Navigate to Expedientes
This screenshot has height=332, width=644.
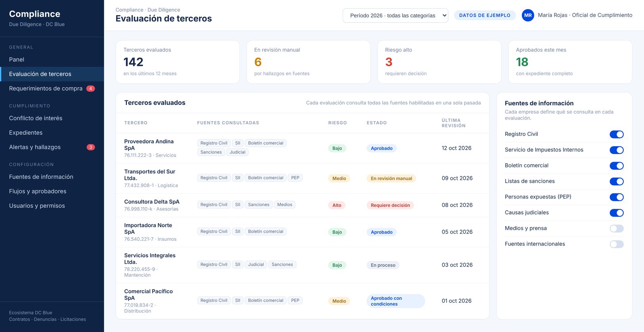coord(52,133)
